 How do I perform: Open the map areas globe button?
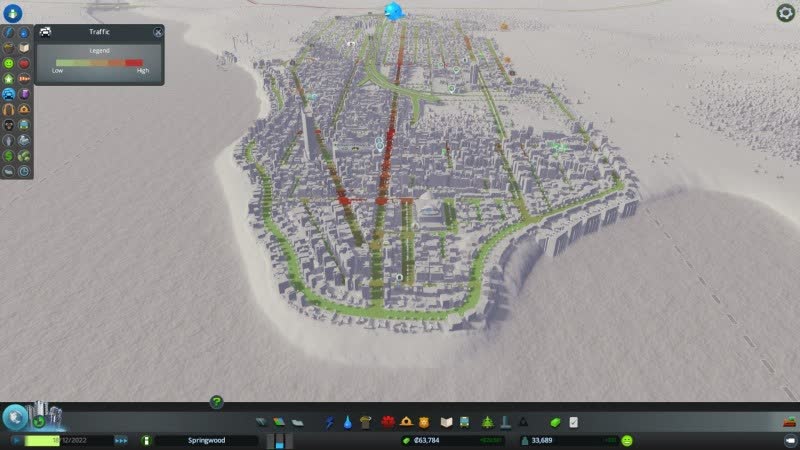[x=15, y=417]
